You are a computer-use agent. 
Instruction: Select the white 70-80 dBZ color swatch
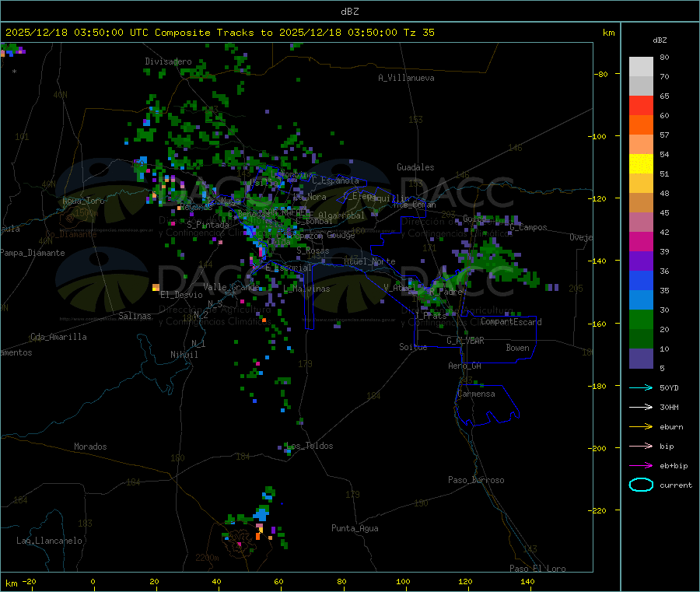tap(641, 67)
